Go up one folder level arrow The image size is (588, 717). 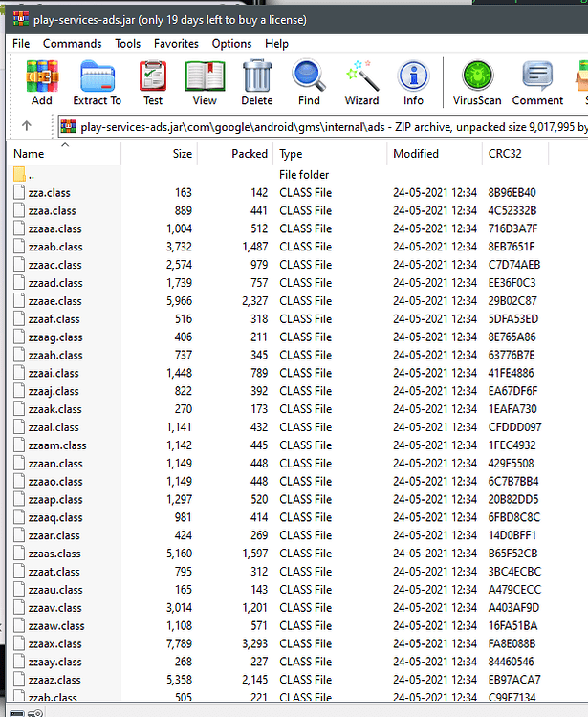(x=27, y=126)
